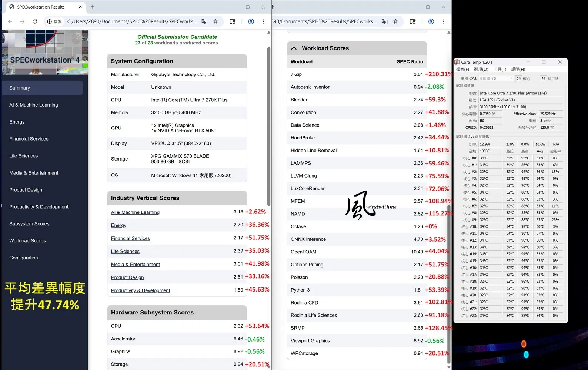This screenshot has width=588, height=370.
Task: Open the Life Sciences link in Industry Vertical Scores
Action: 125,252
